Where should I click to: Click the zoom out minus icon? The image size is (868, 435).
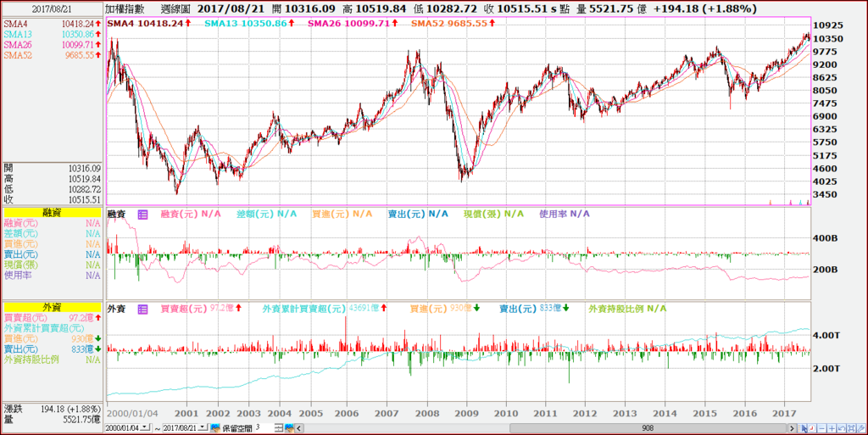[x=822, y=428]
